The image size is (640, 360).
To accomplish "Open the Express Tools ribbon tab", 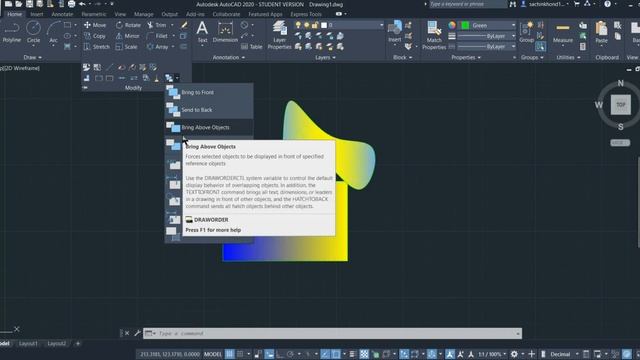I will click(306, 14).
